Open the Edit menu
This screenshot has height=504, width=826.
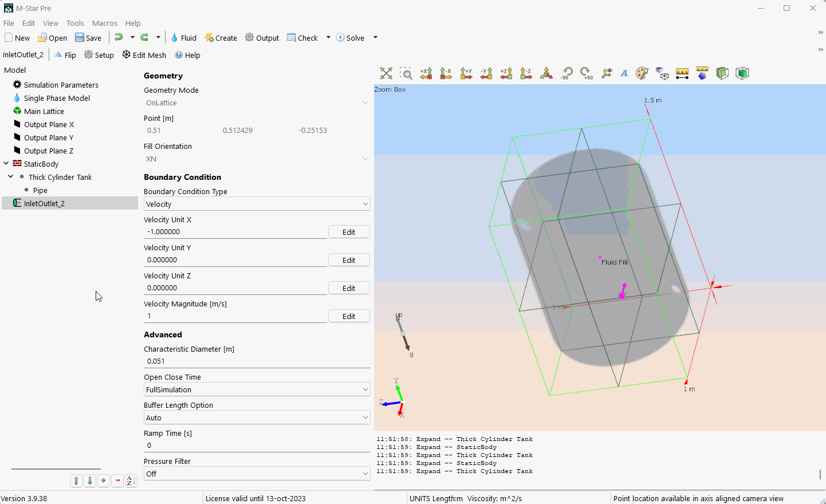[29, 23]
